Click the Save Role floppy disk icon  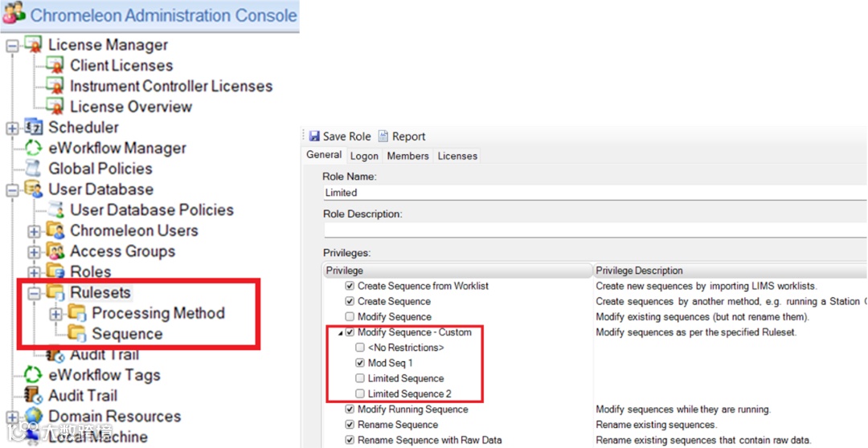pyautogui.click(x=314, y=136)
